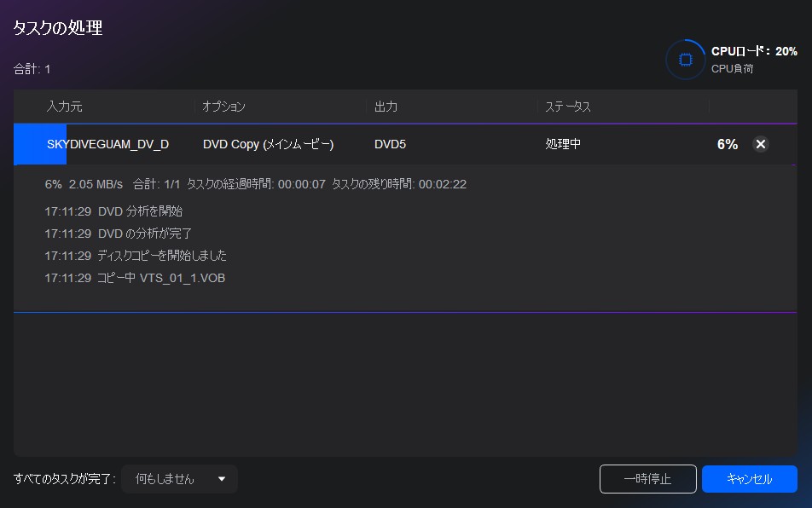Pause processing with 一時停止 button
Screen dimensions: 812x508
click(x=648, y=479)
